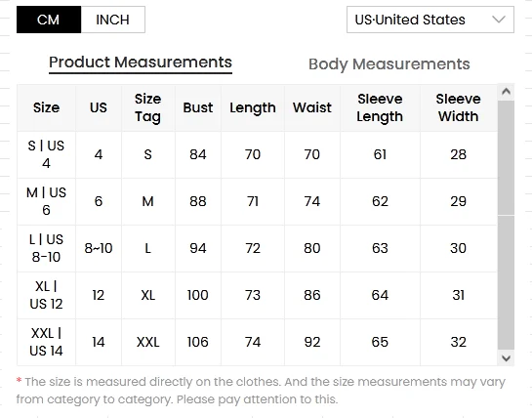This screenshot has width=532, height=418.
Task: Click the scrollbar up arrow
Action: [x=506, y=92]
